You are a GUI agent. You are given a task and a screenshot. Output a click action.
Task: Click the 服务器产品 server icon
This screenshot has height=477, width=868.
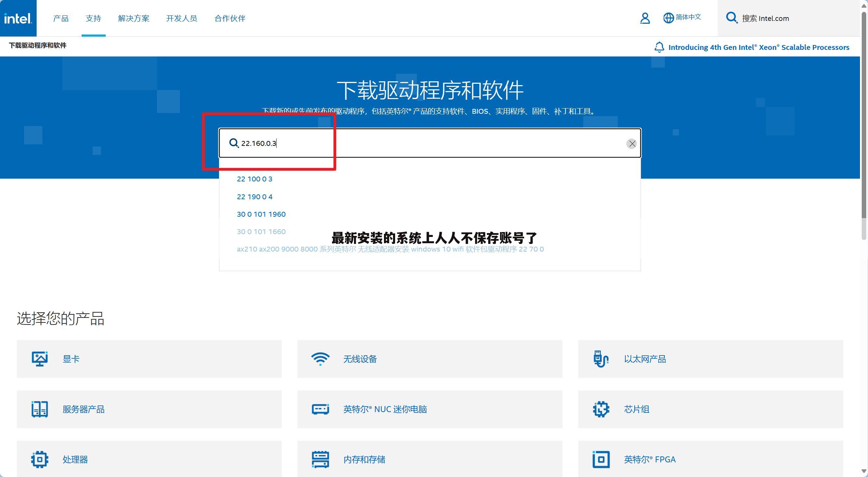pyautogui.click(x=40, y=409)
